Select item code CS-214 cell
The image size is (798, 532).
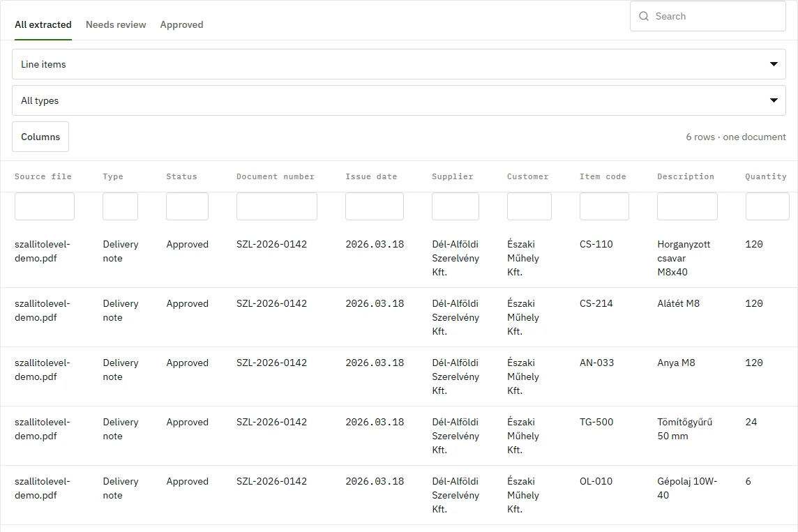pos(596,303)
